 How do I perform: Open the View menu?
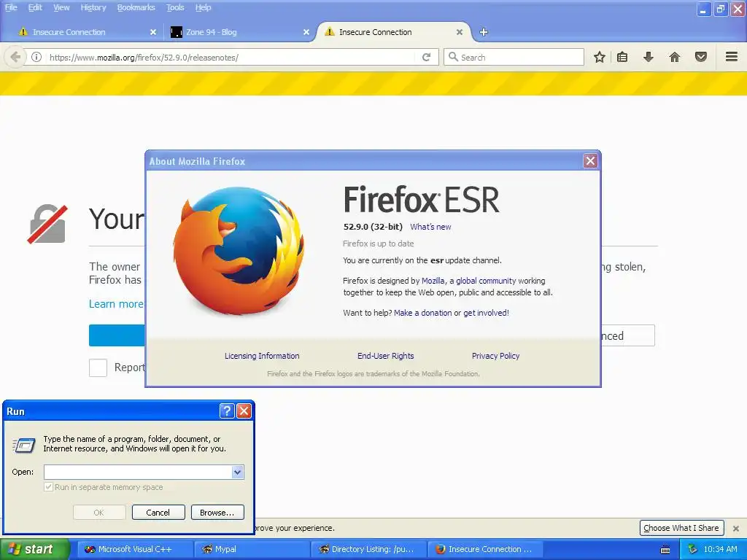(61, 7)
